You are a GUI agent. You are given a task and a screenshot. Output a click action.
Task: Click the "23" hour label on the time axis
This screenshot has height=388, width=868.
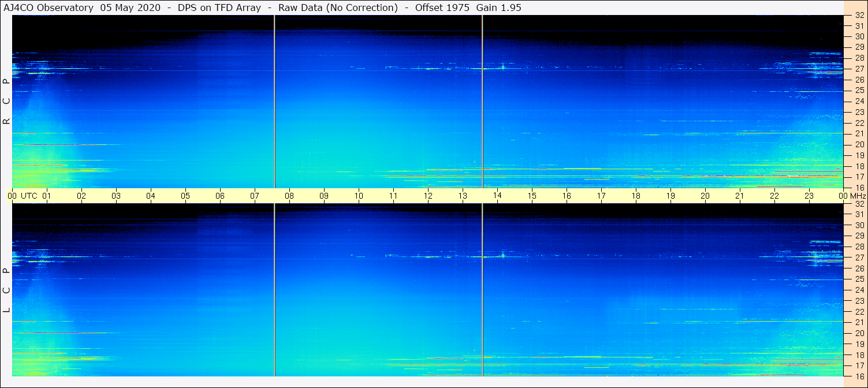(809, 196)
